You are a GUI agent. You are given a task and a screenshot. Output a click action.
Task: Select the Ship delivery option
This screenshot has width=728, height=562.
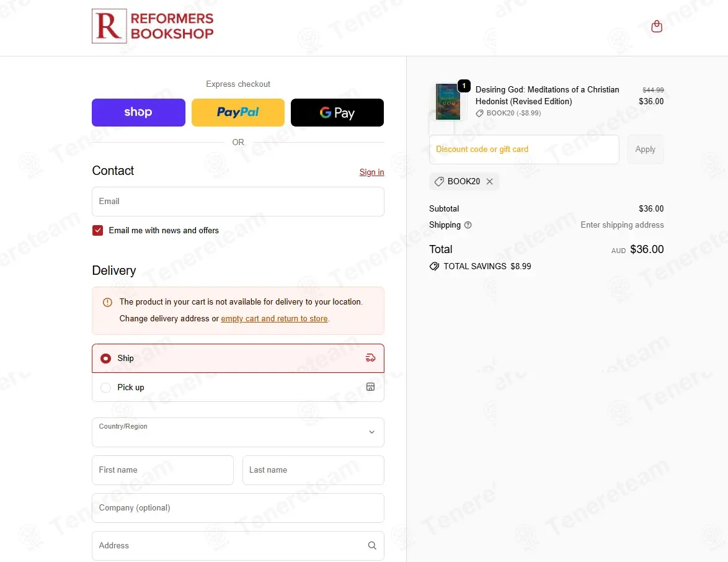237,358
